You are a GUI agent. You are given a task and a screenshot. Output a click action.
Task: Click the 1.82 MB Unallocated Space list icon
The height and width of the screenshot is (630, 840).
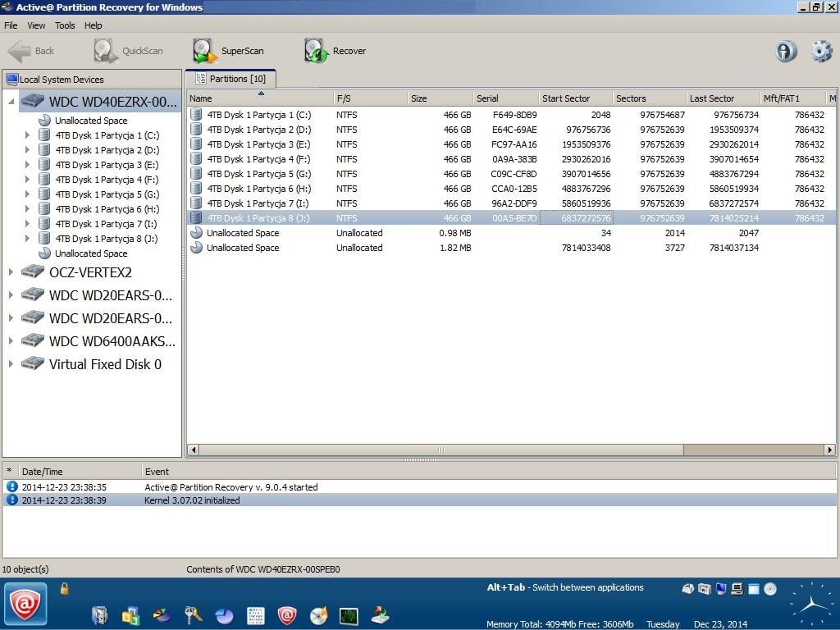197,248
